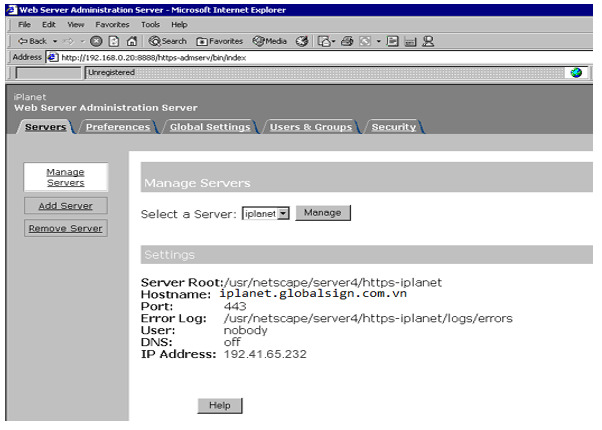Refresh the page using the Refresh icon
602x430 pixels.
114,41
